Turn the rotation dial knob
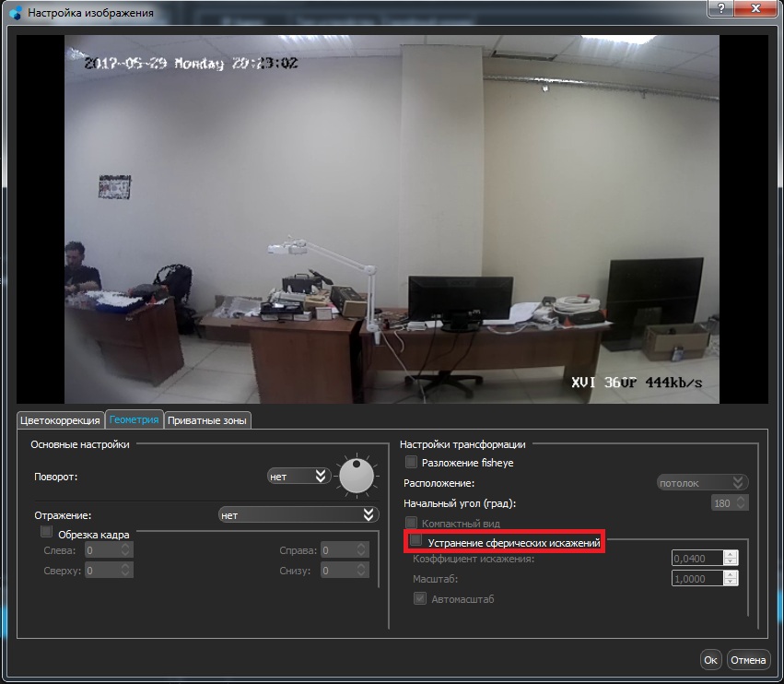 click(x=356, y=476)
